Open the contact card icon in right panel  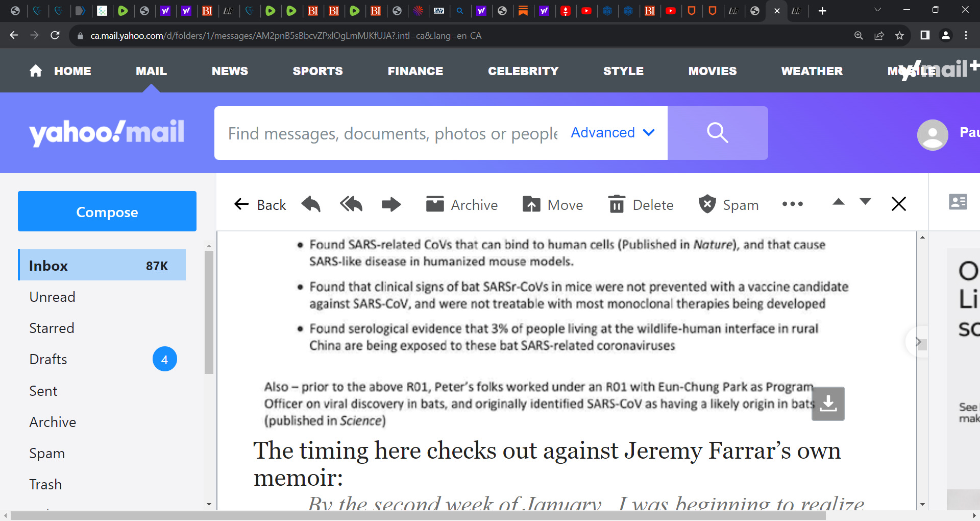958,202
